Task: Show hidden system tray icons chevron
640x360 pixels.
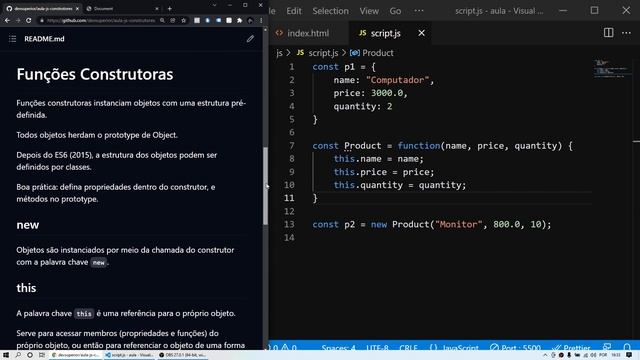Action: click(545, 355)
